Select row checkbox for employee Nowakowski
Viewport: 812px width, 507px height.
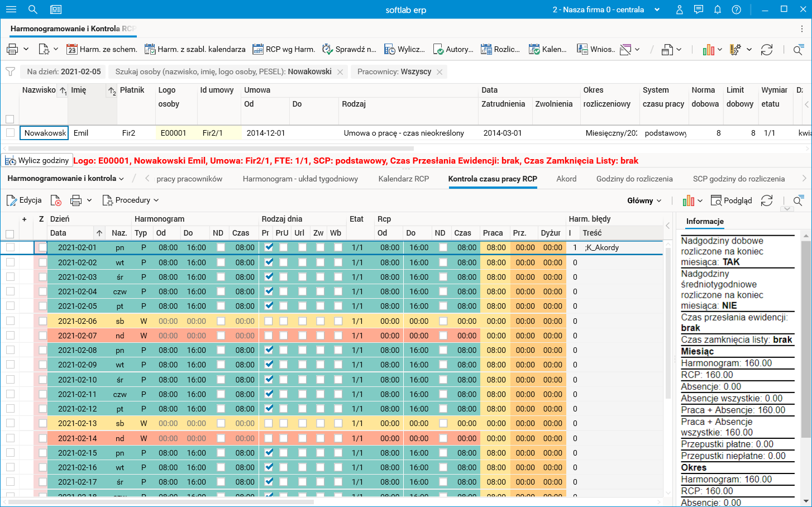pos(10,133)
